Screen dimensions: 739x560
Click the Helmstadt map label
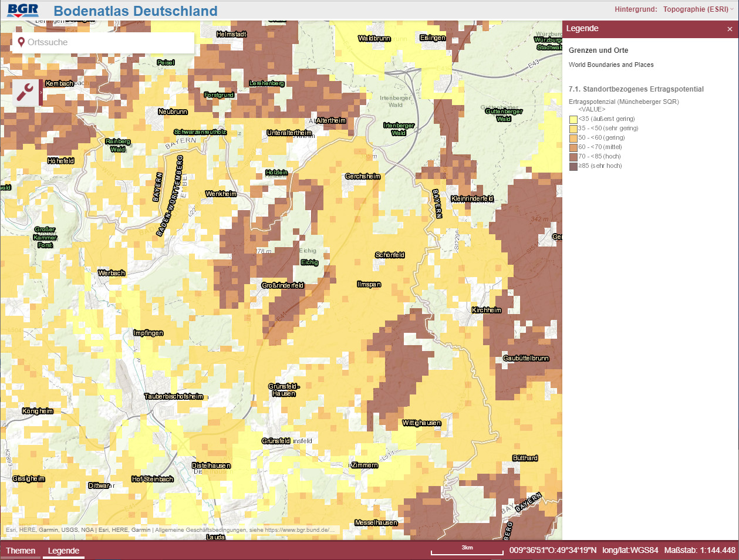coord(231,34)
